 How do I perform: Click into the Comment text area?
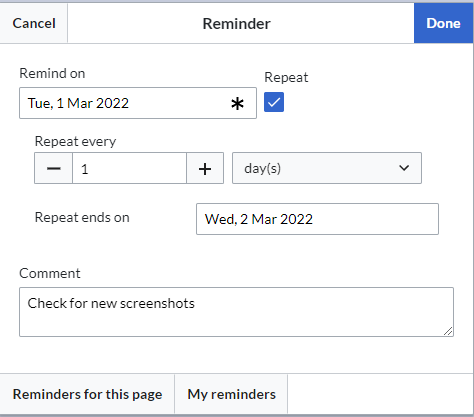(x=236, y=312)
